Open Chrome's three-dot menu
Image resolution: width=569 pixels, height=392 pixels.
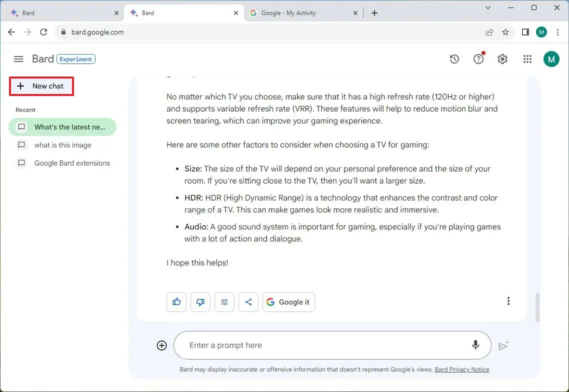point(558,31)
